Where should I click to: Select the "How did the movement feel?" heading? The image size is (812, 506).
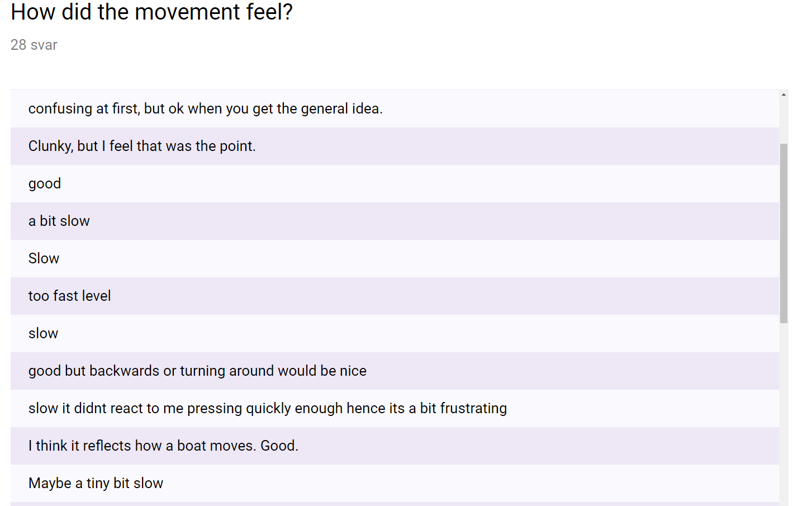(x=151, y=12)
